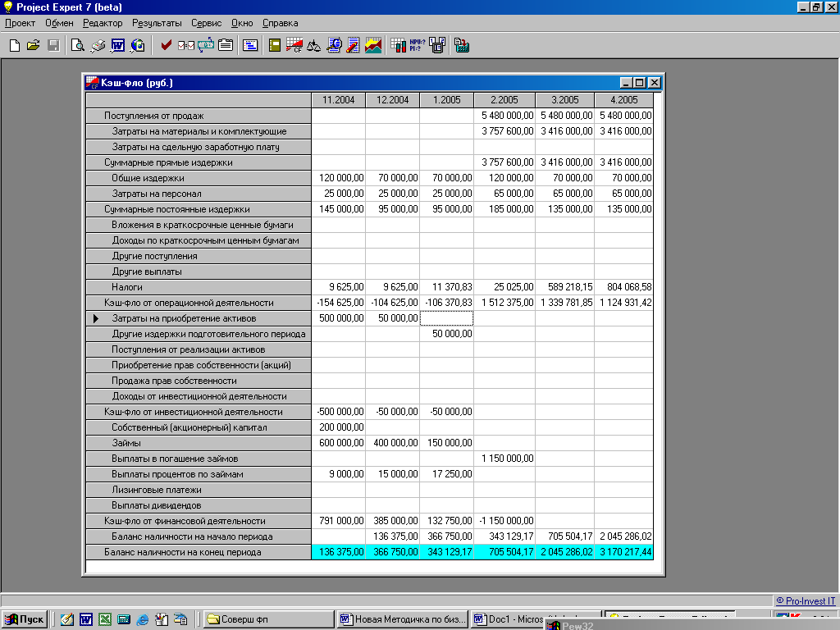Image resolution: width=840 pixels, height=630 pixels.
Task: Select the 11.2004 column header
Action: (x=339, y=100)
